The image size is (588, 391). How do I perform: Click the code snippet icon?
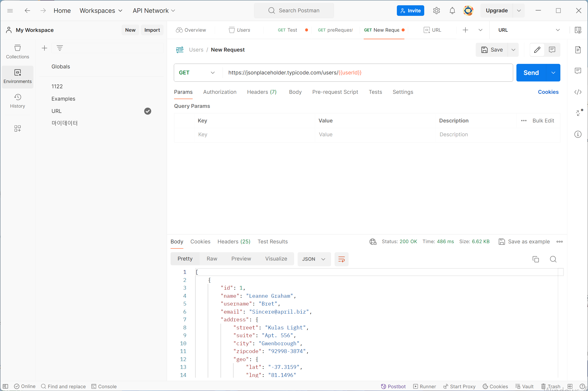(x=578, y=92)
